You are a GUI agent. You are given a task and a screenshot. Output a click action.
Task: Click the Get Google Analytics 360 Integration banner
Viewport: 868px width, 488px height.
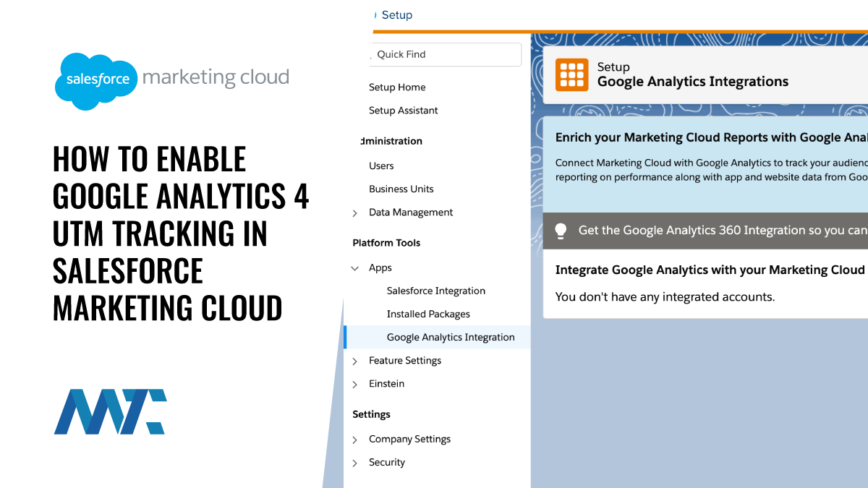(x=705, y=231)
